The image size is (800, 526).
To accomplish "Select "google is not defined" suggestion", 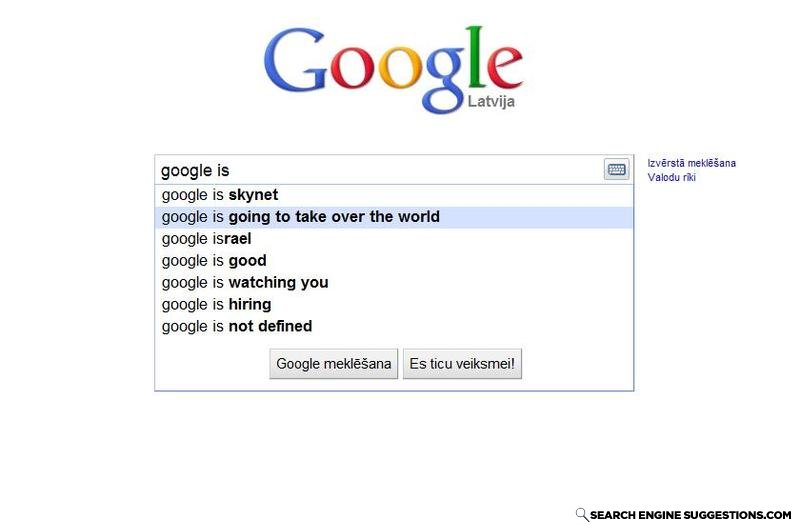I will pyautogui.click(x=394, y=327).
